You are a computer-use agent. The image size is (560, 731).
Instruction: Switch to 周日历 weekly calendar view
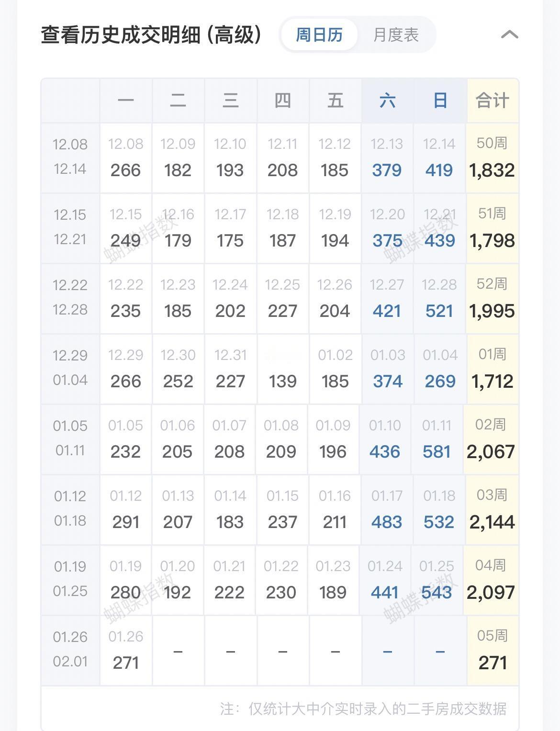(319, 35)
